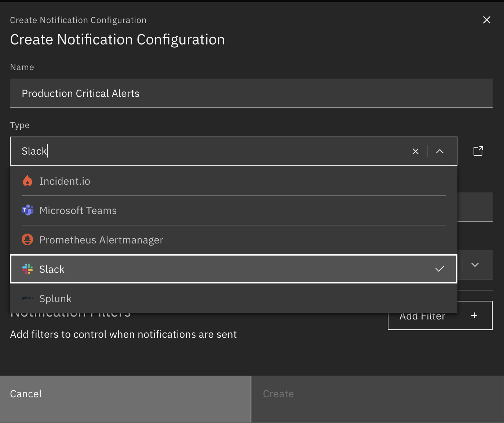Click the checkmark on the Slack option
Screen dimensions: 504x423
click(439, 269)
